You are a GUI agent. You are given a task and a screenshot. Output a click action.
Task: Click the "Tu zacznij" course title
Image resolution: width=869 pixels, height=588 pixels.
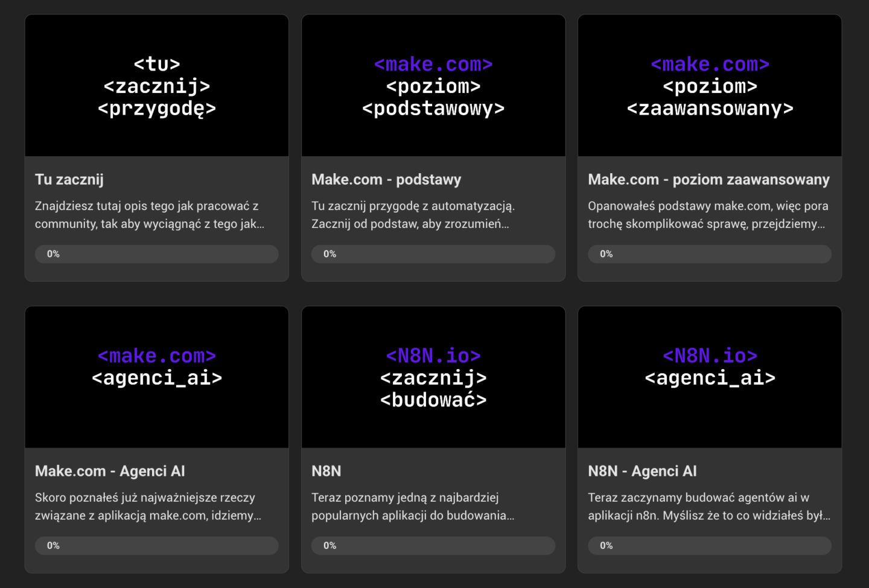pyautogui.click(x=69, y=180)
